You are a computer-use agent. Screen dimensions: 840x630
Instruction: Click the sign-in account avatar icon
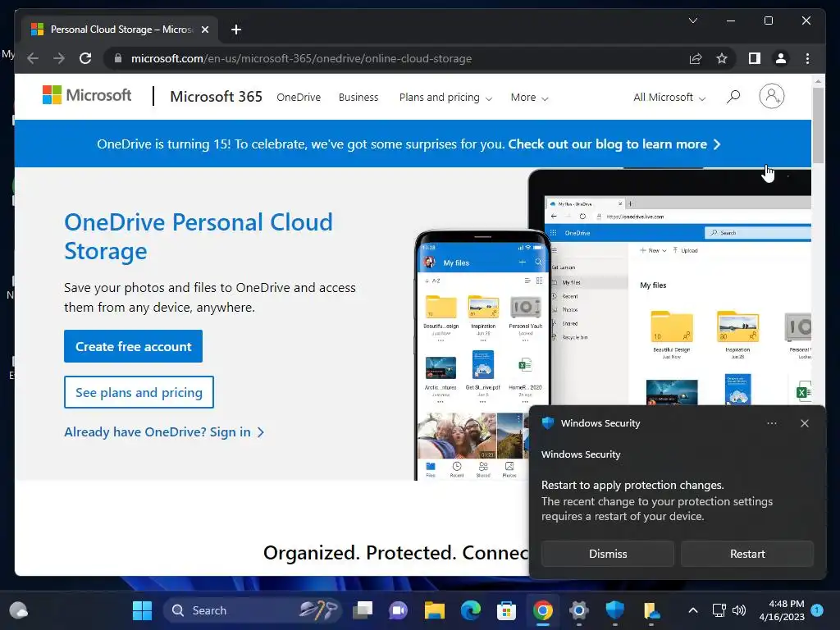pos(771,96)
